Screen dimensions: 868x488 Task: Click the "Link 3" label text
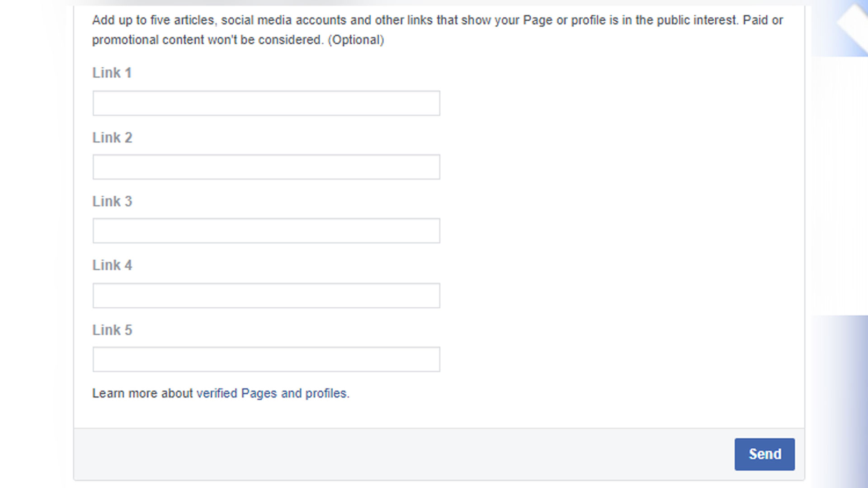pyautogui.click(x=112, y=201)
